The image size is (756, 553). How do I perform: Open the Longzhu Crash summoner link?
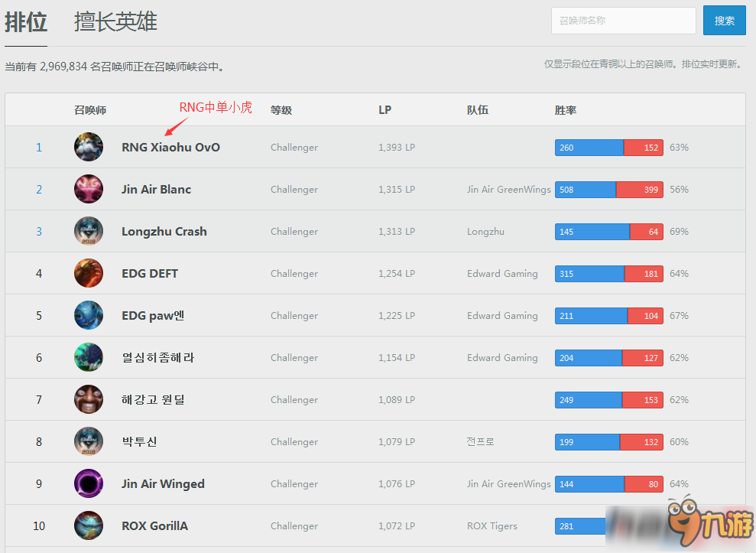(164, 232)
